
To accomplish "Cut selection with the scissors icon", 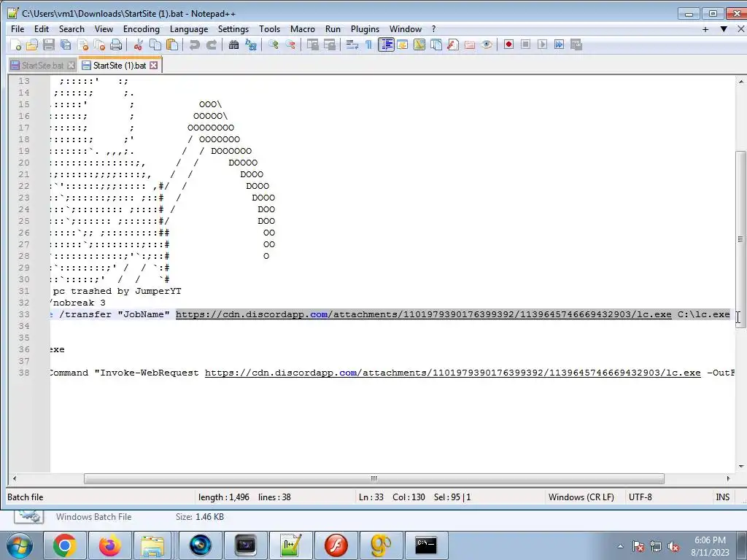I will point(139,44).
